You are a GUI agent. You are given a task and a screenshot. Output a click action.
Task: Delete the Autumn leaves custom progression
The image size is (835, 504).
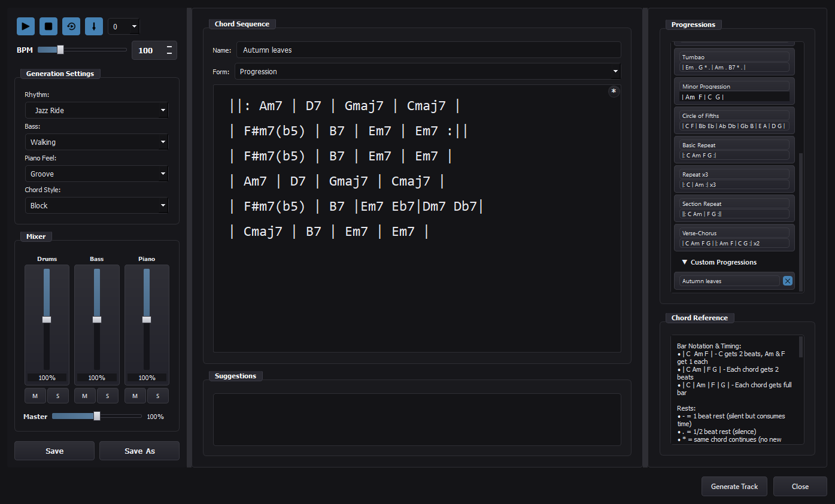coord(788,281)
